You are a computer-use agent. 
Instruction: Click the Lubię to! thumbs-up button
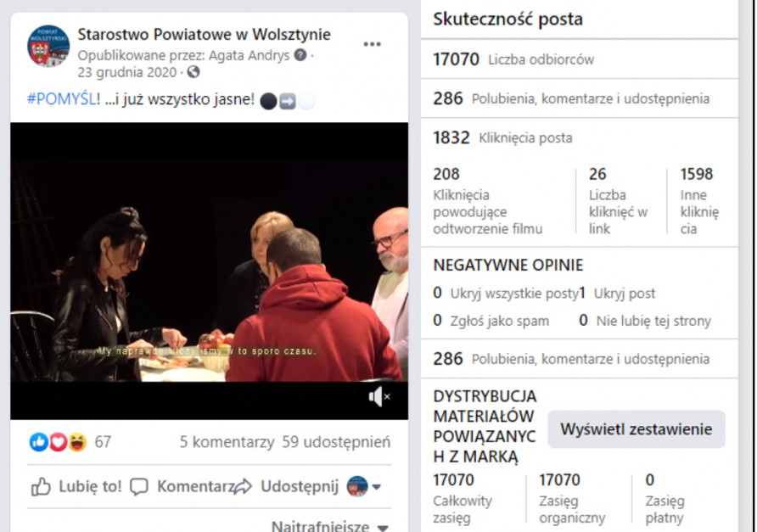click(x=76, y=487)
